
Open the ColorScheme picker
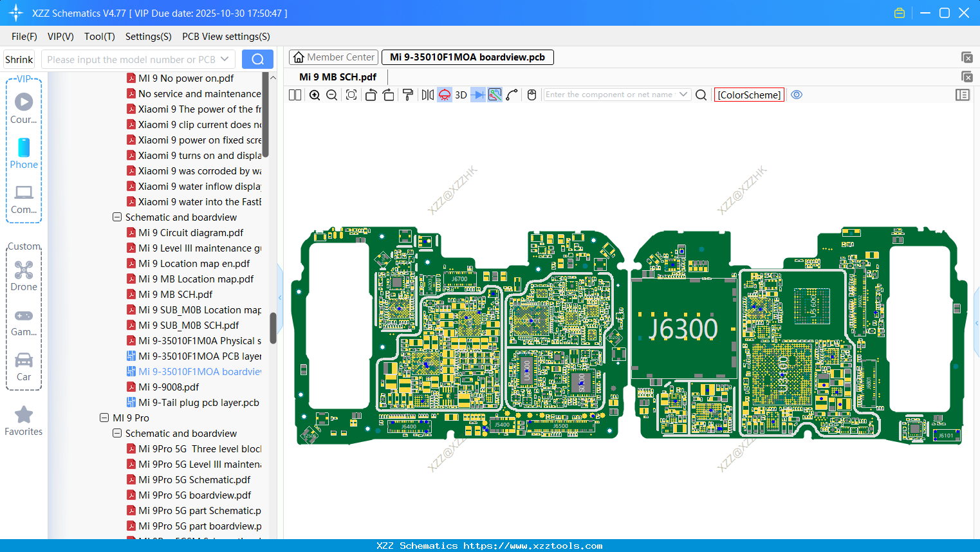pos(749,95)
